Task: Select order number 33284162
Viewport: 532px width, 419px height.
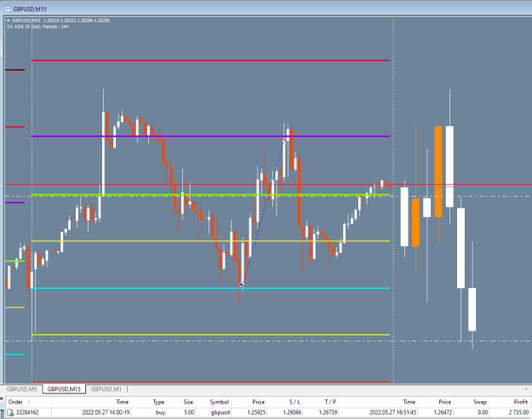Action: click(27, 412)
